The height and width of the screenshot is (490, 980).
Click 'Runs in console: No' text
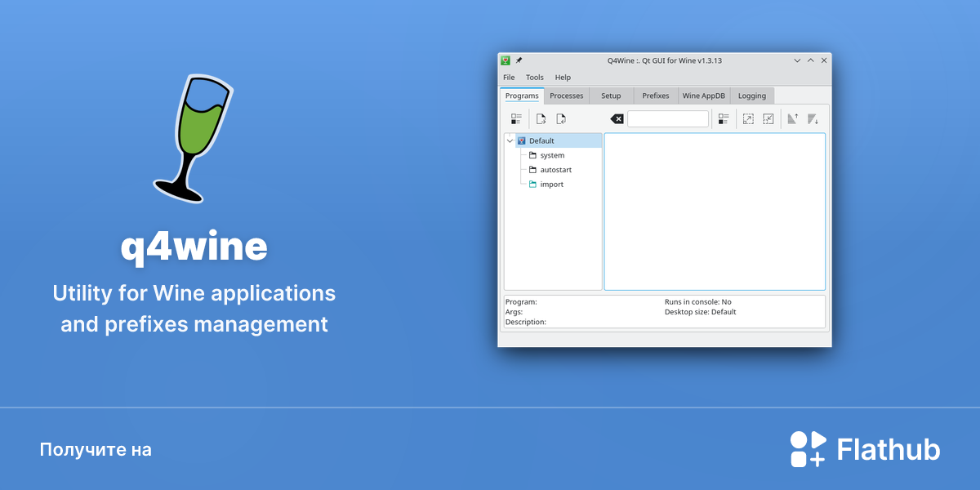coord(698,302)
